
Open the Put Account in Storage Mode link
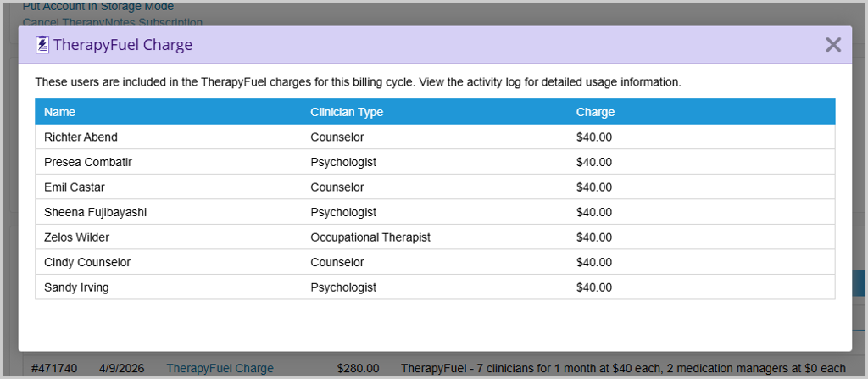click(97, 6)
